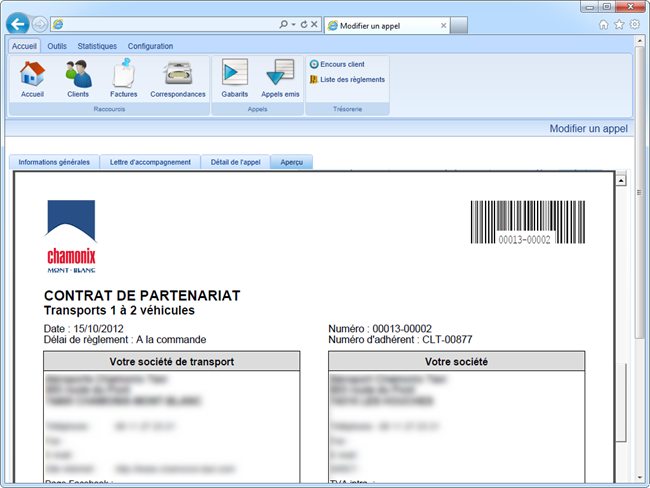Switch to the Statistiques ribbon tab
The width and height of the screenshot is (650, 488).
tap(97, 46)
